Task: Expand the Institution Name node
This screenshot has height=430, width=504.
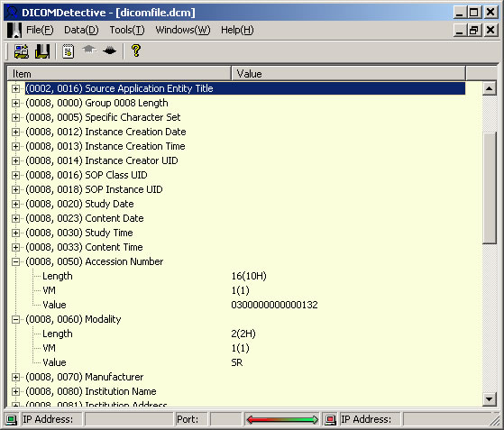Action: (x=15, y=392)
